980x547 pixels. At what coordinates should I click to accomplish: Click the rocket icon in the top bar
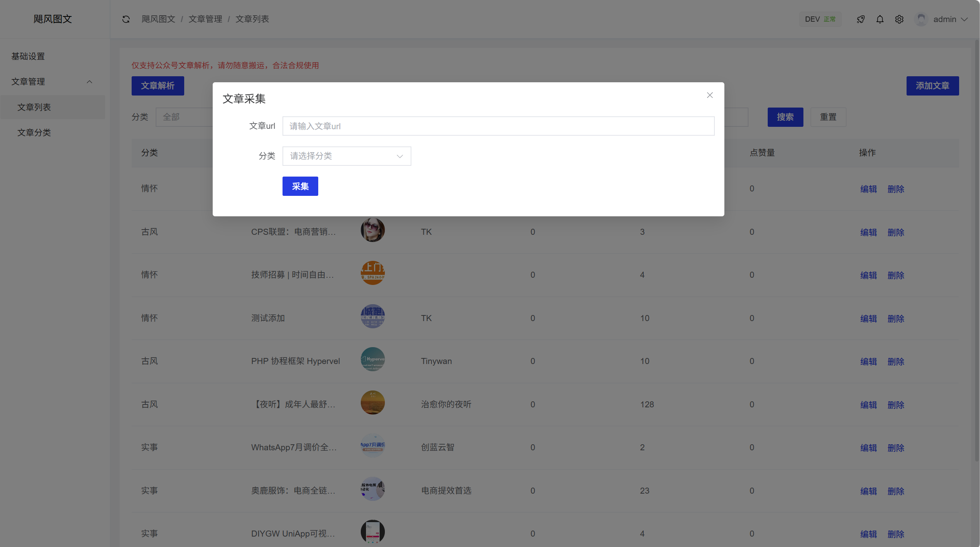click(860, 19)
